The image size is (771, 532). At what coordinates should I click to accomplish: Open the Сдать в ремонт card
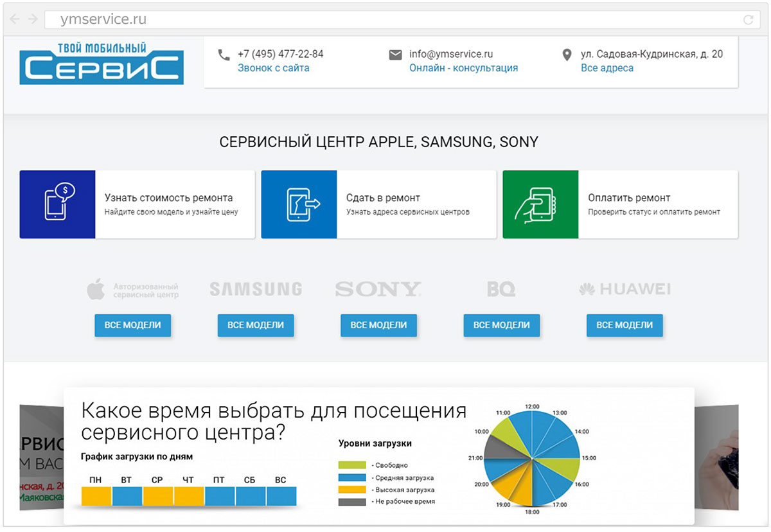click(x=378, y=204)
